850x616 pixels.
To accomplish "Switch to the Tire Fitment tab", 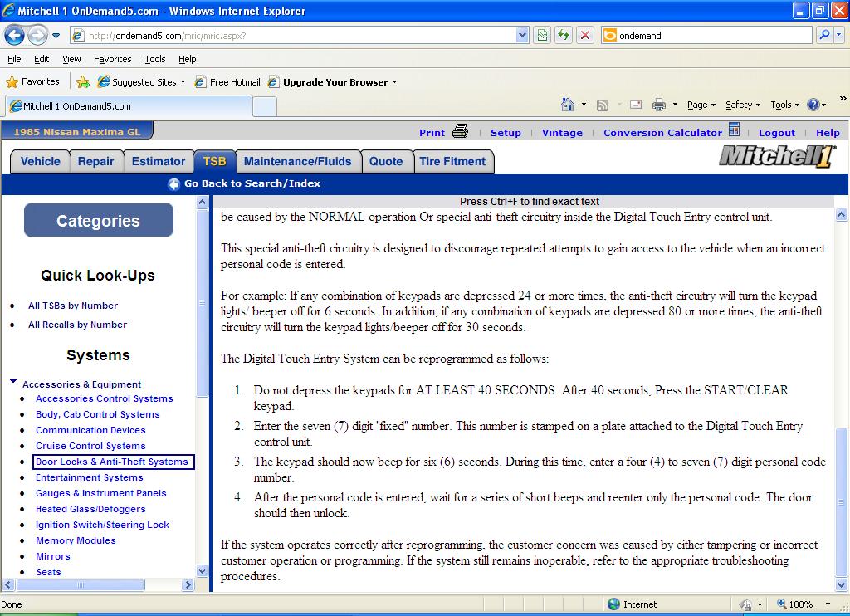I will point(452,162).
